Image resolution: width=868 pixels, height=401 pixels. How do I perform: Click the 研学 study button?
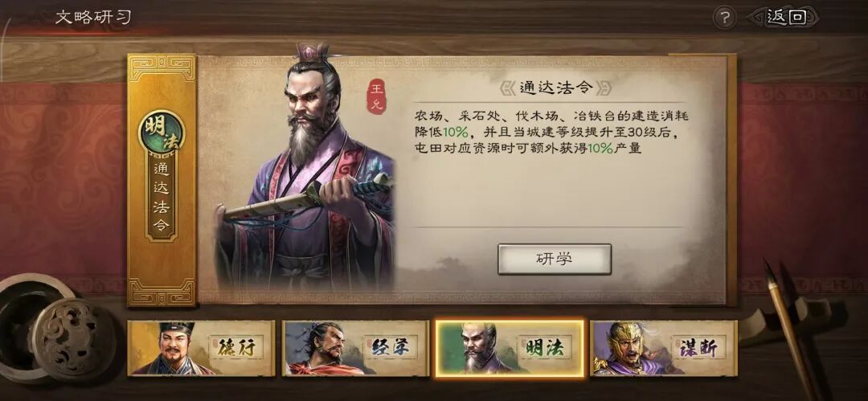(x=554, y=259)
